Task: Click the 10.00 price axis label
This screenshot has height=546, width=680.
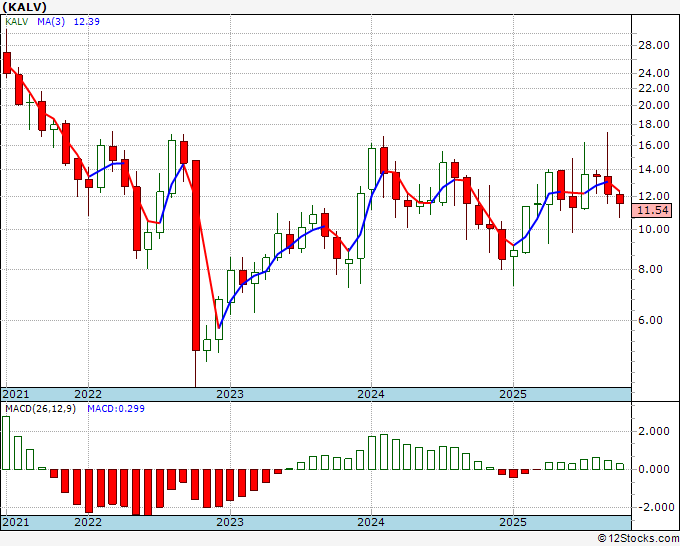Action: tap(654, 229)
